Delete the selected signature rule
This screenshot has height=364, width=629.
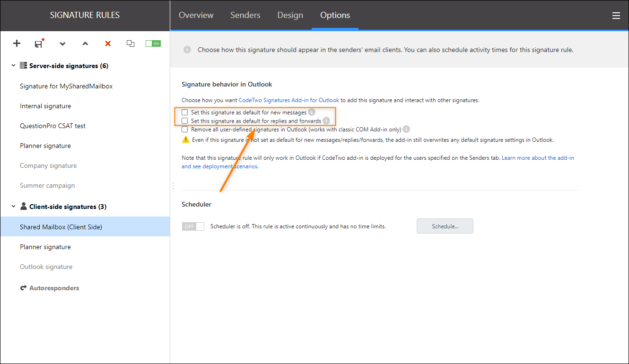click(108, 43)
